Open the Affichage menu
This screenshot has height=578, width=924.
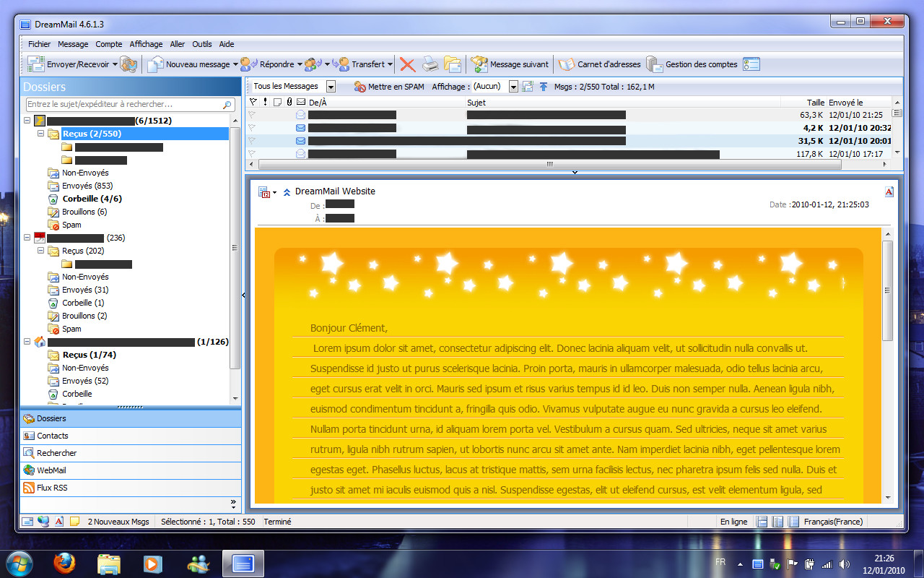[x=147, y=44]
